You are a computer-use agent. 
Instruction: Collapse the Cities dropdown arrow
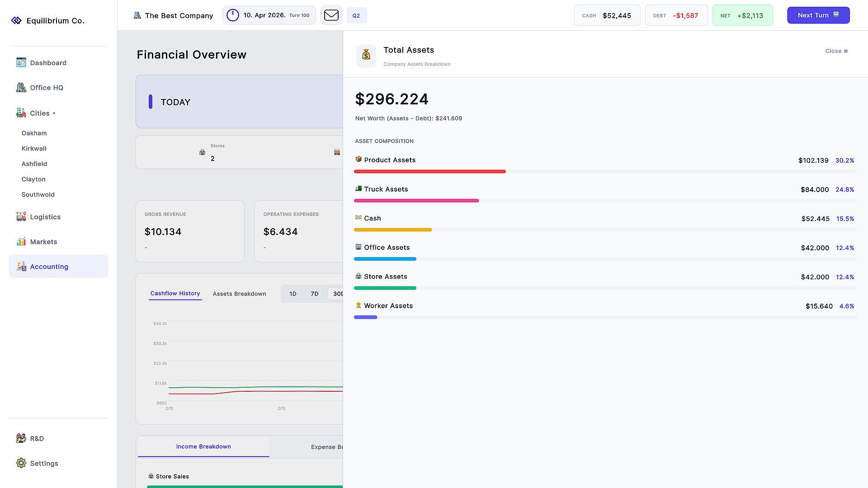[54, 113]
